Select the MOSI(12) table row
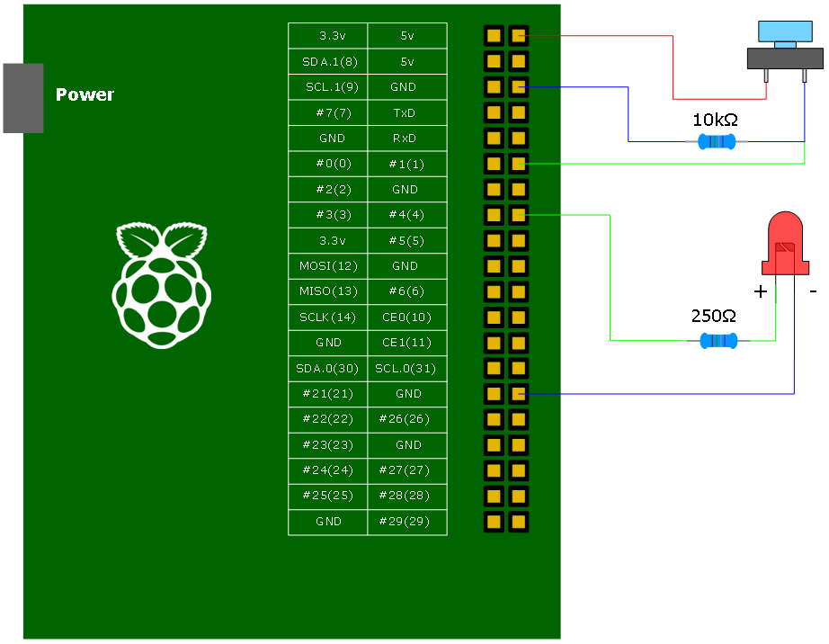The image size is (829, 644). click(x=327, y=265)
